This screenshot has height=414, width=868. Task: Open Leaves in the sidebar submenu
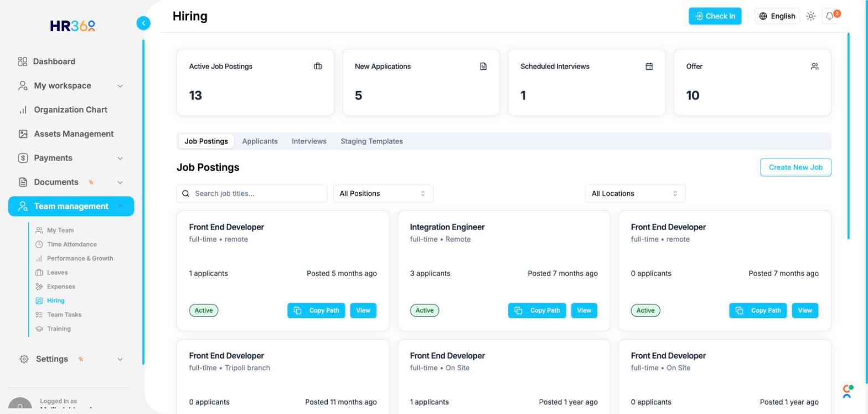[57, 273]
